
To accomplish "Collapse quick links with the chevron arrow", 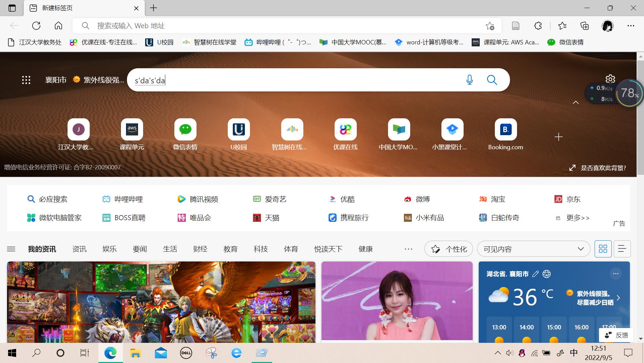I will (x=575, y=102).
